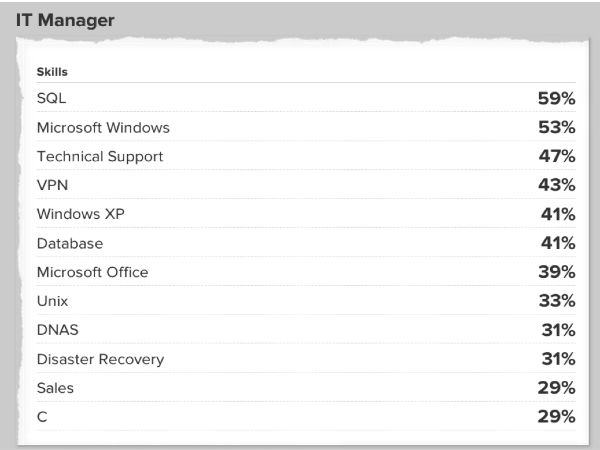Select the Unix skill label

point(52,301)
